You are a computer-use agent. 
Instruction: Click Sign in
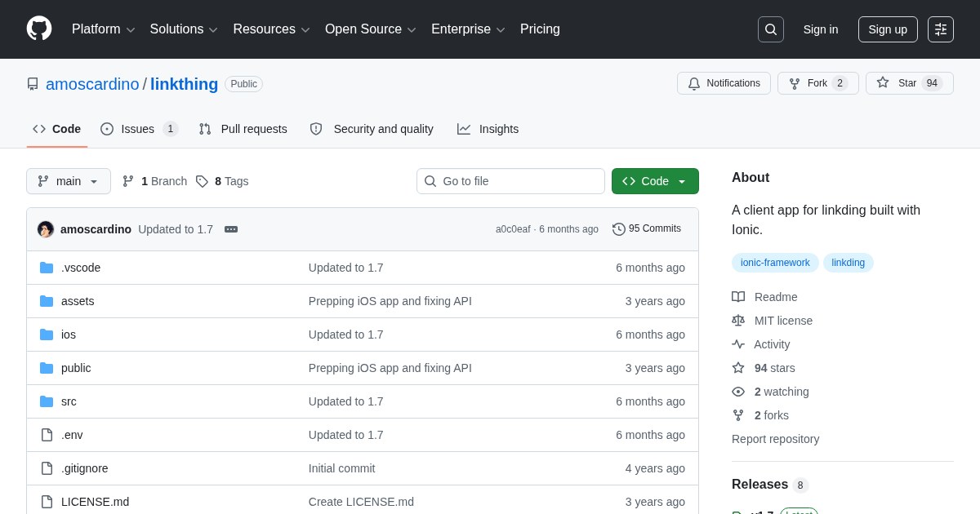coord(821,29)
